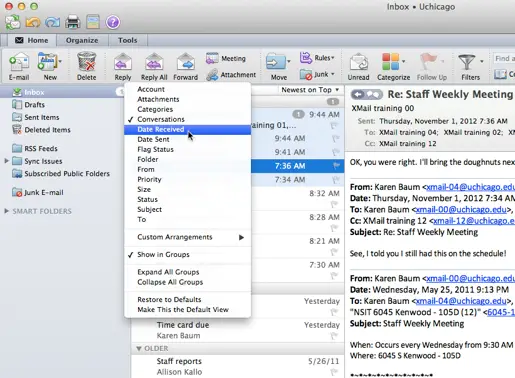The image size is (515, 378).
Task: Click the Undo arrow icon
Action: (x=33, y=22)
